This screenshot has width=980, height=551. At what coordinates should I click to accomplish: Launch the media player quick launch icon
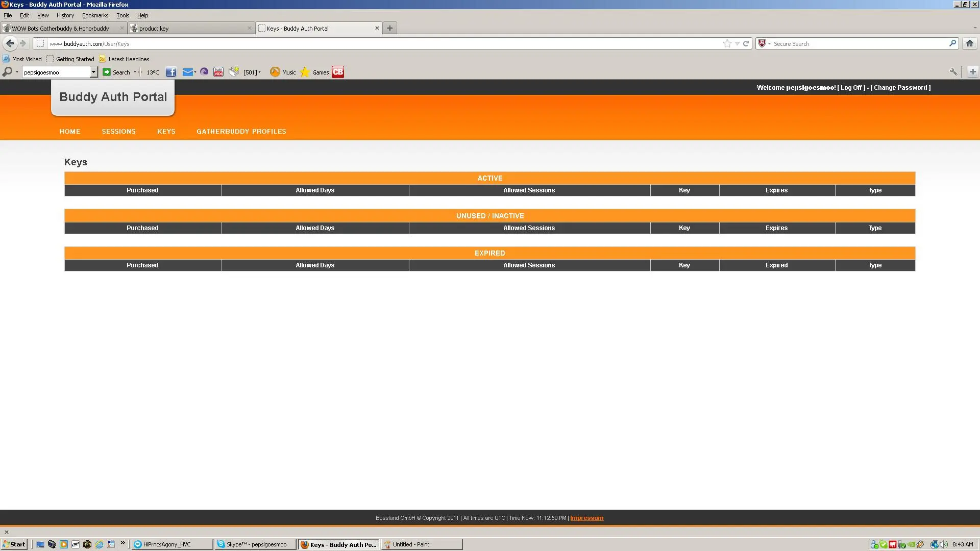click(x=63, y=544)
